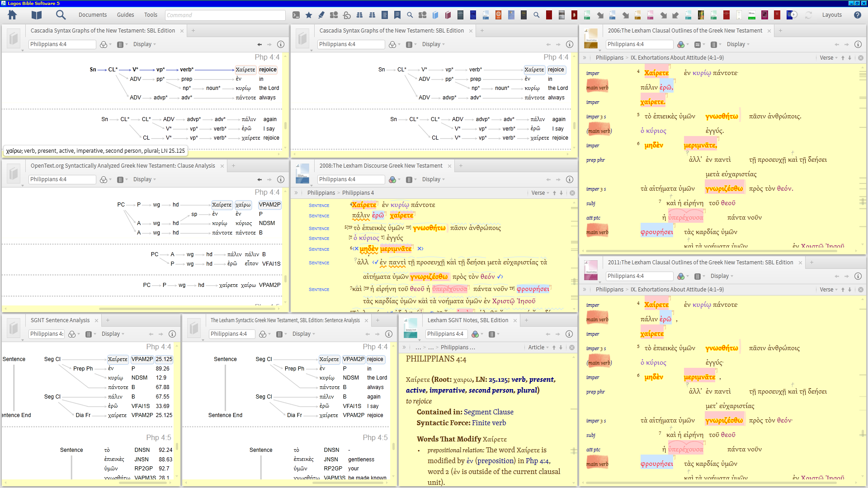Image resolution: width=868 pixels, height=488 pixels.
Task: Go back in OpenText Clause Analysis panel
Action: 259,179
